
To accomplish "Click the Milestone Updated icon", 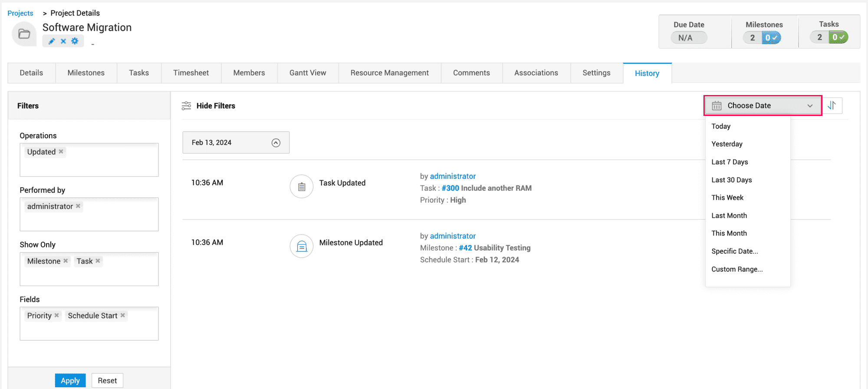I will [302, 246].
